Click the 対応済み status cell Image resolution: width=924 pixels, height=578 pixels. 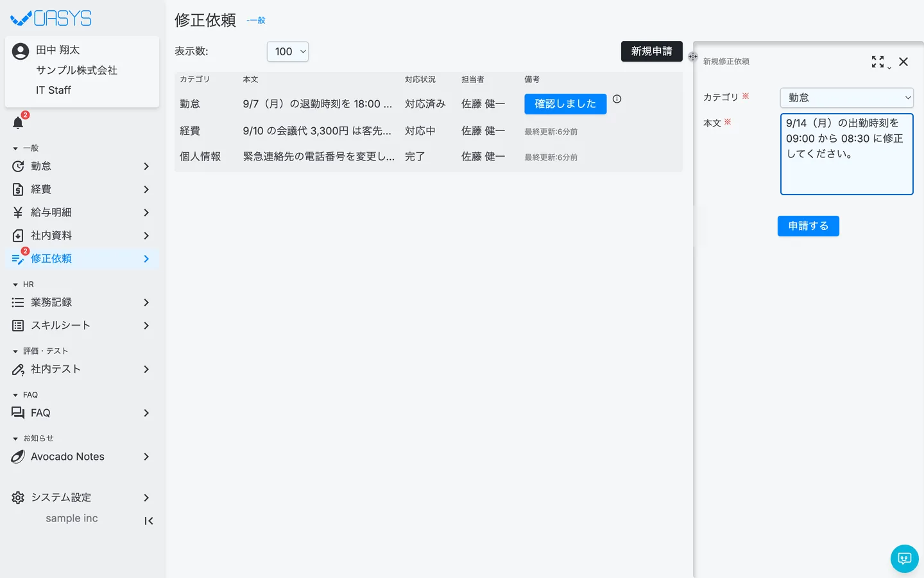(425, 104)
